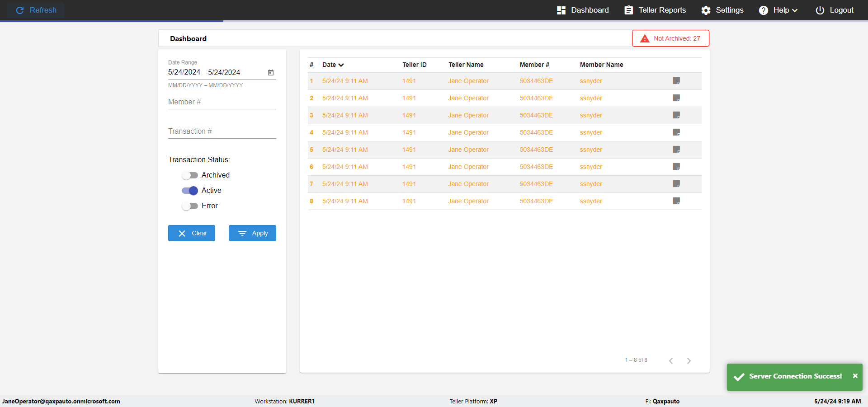Open Teller Reports in navigation

(655, 10)
